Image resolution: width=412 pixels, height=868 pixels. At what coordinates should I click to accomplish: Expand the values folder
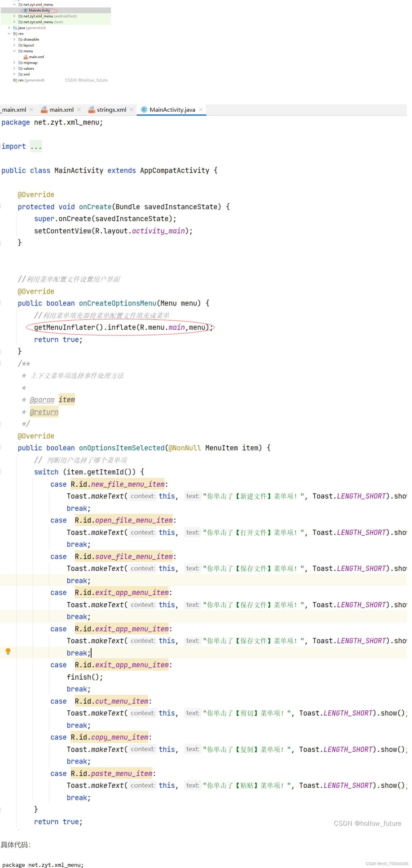coord(15,68)
